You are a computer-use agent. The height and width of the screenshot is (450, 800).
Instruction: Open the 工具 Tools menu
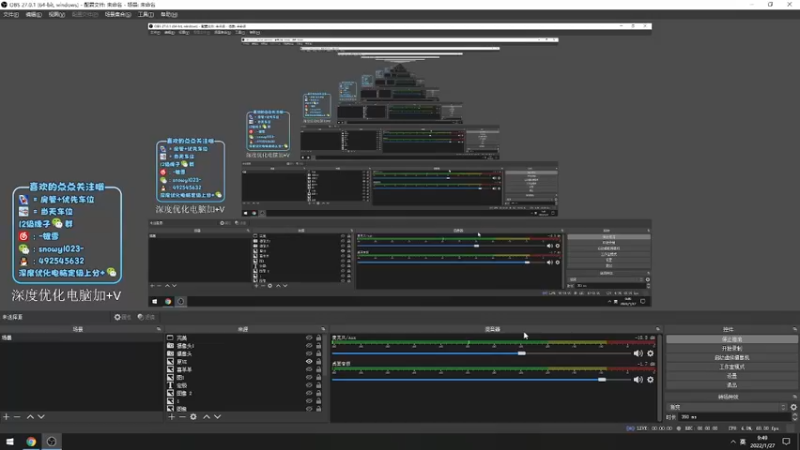[145, 15]
